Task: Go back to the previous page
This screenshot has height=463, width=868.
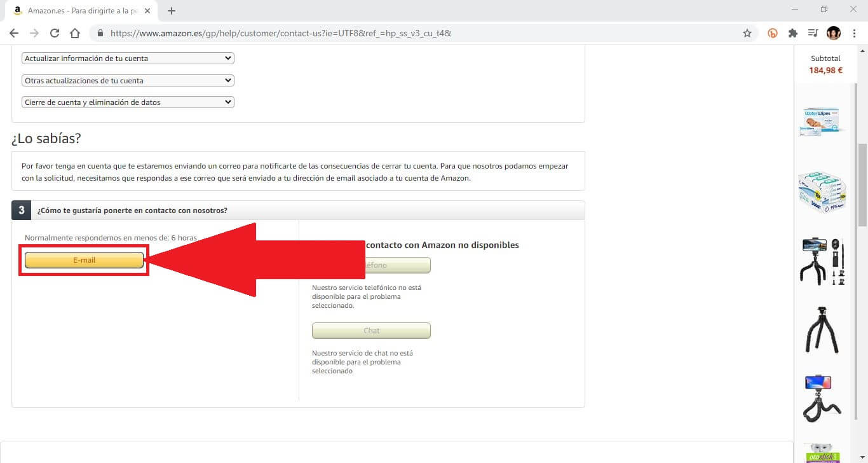Action: tap(14, 33)
